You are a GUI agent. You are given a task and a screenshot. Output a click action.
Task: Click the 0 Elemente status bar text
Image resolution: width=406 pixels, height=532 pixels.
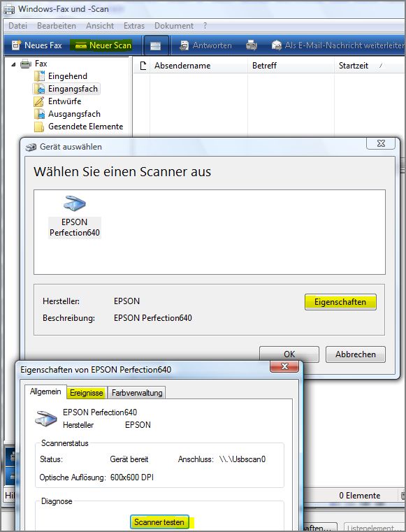coord(360,496)
